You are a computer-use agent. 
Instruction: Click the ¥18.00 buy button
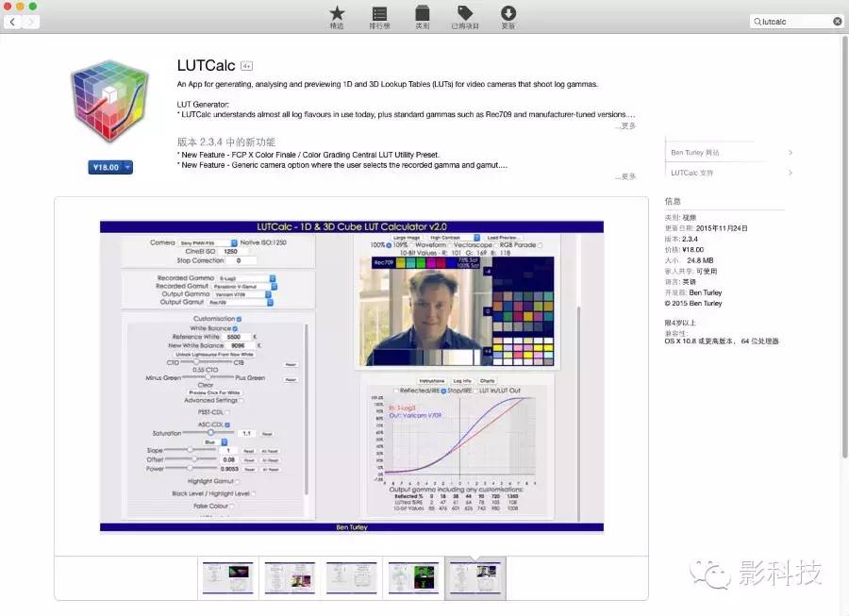coord(105,167)
